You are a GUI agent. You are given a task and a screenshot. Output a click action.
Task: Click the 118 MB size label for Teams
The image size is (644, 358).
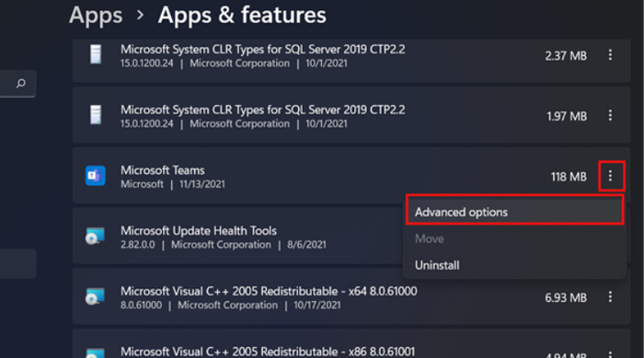click(x=569, y=177)
